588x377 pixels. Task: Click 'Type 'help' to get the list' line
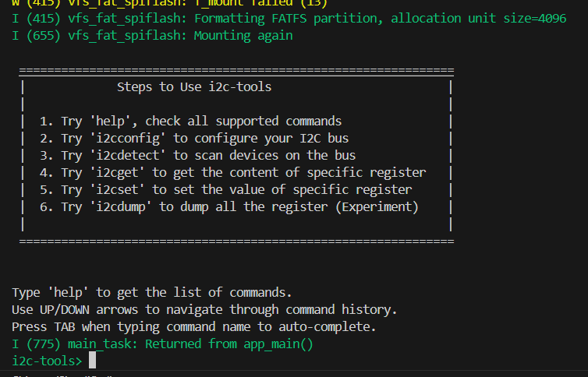coord(151,292)
